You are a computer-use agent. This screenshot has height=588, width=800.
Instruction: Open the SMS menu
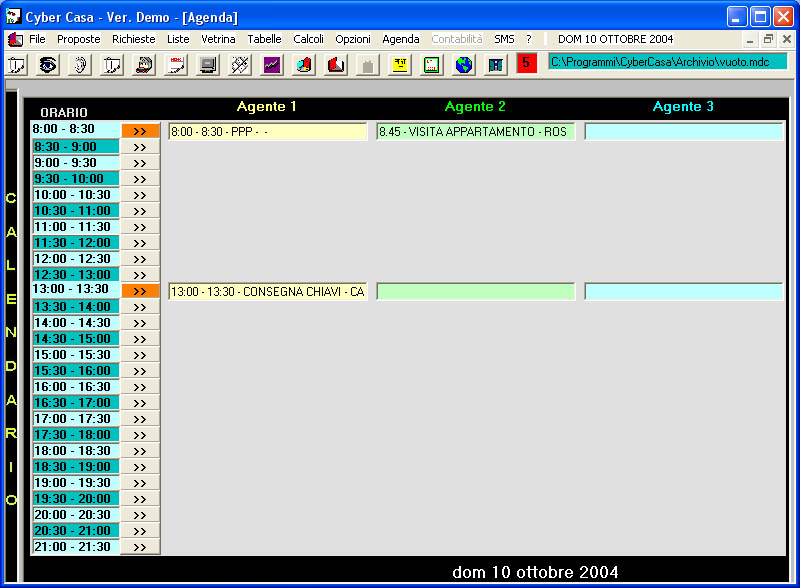coord(504,39)
